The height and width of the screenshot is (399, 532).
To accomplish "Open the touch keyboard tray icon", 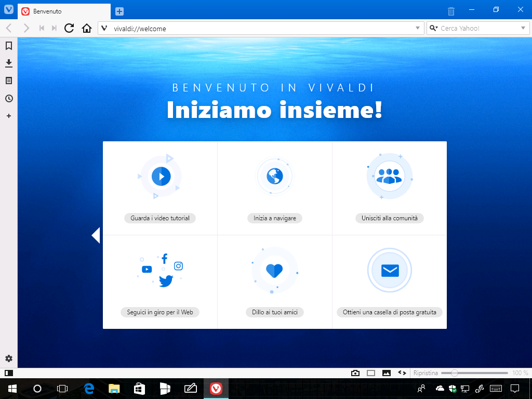I will point(496,389).
